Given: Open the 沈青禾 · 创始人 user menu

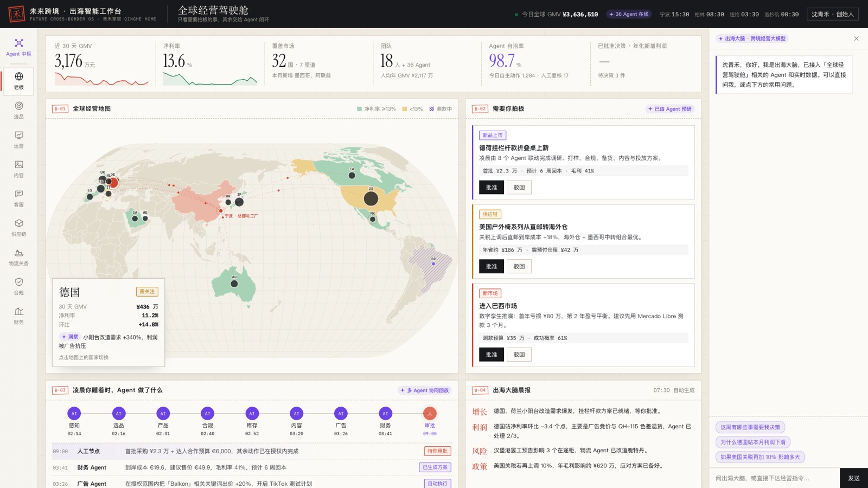Looking at the screenshot, I should coord(833,14).
